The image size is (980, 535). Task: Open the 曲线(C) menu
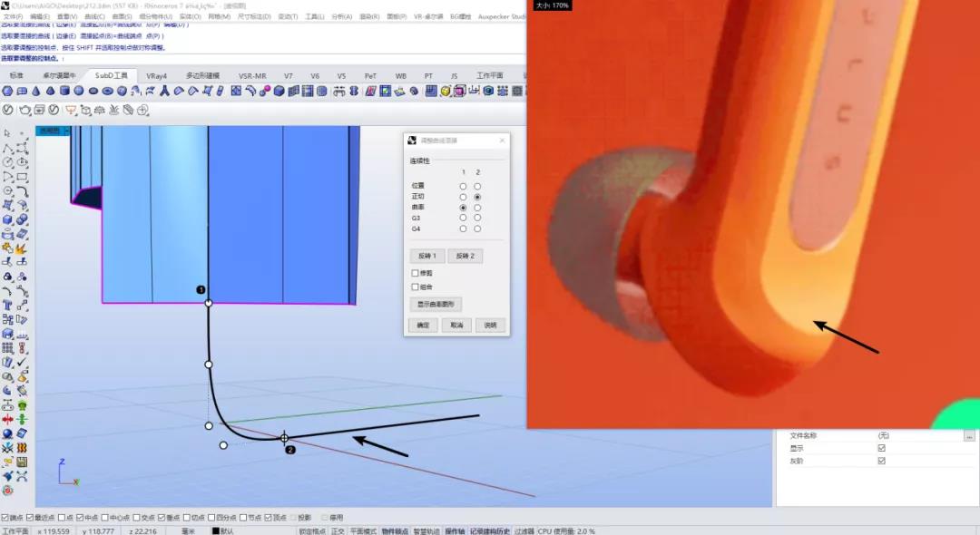pos(93,17)
